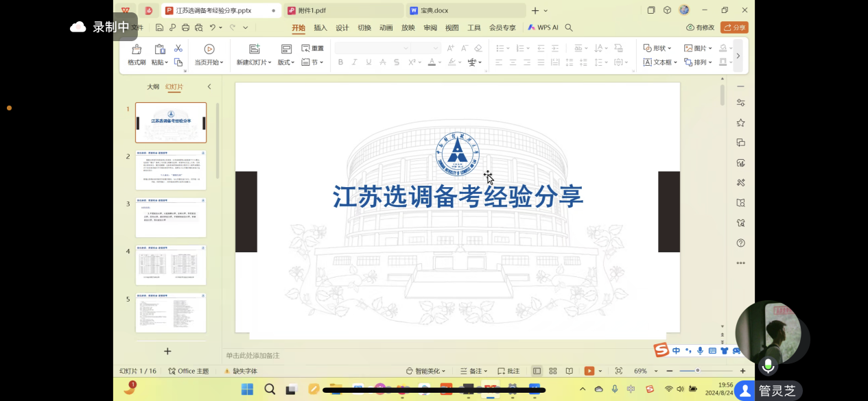Click the orange play slideshow button
This screenshot has height=401, width=868.
pyautogui.click(x=589, y=371)
